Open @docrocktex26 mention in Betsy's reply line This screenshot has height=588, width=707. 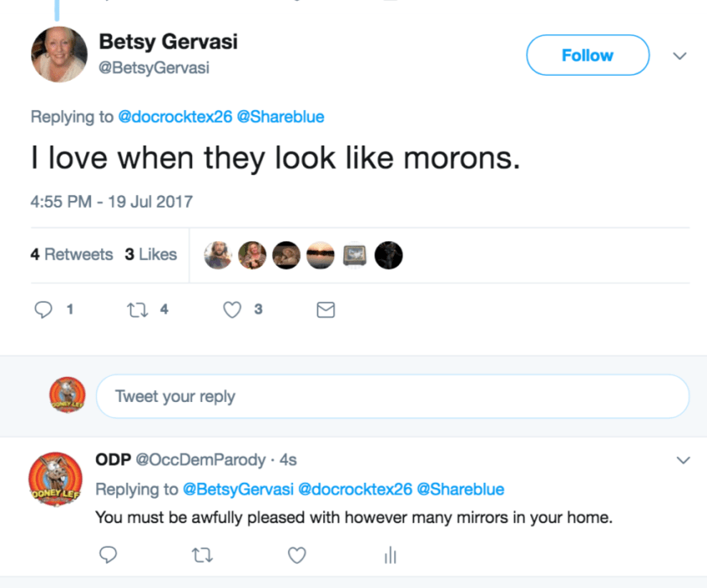click(x=175, y=117)
